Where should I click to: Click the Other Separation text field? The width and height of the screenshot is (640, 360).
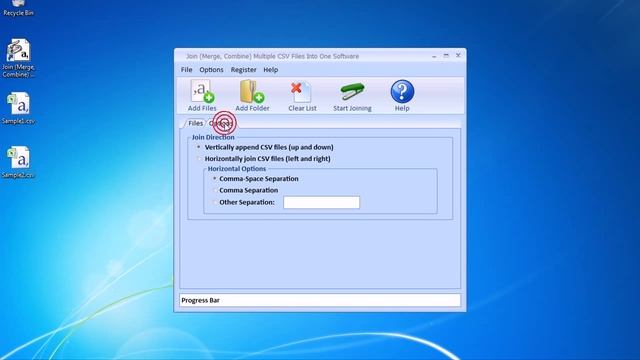pos(322,202)
